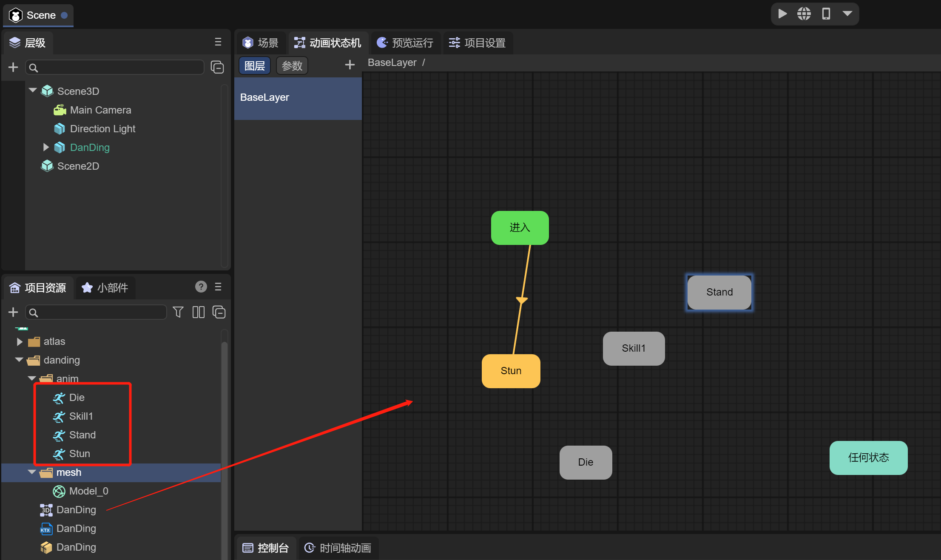Click the add new layer plus button
The height and width of the screenshot is (560, 941).
tap(349, 65)
